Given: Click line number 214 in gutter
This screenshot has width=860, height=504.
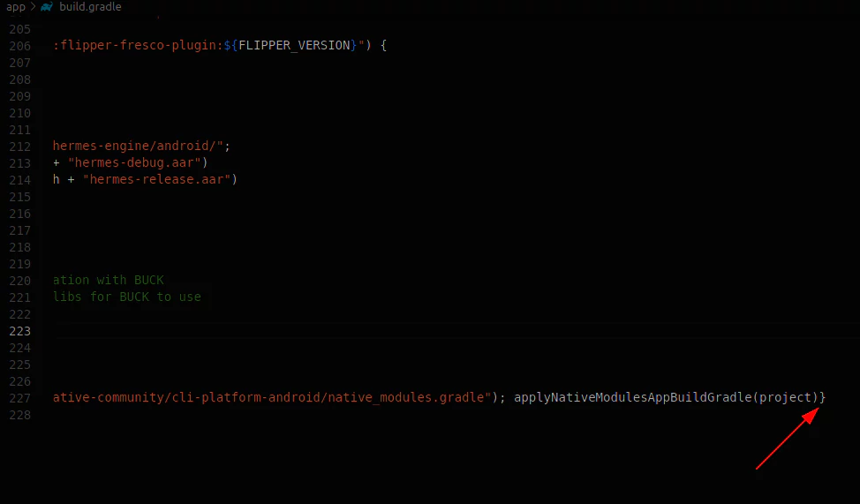Looking at the screenshot, I should pos(20,180).
